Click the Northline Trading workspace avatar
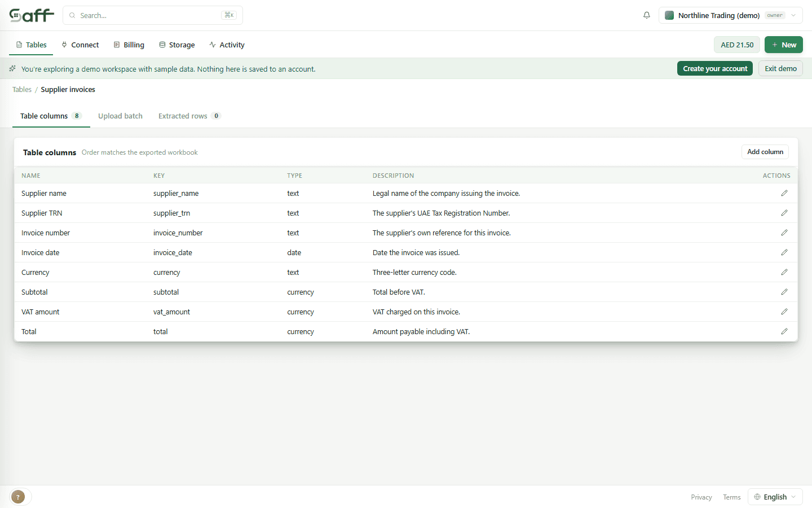This screenshot has width=812, height=508. point(669,15)
